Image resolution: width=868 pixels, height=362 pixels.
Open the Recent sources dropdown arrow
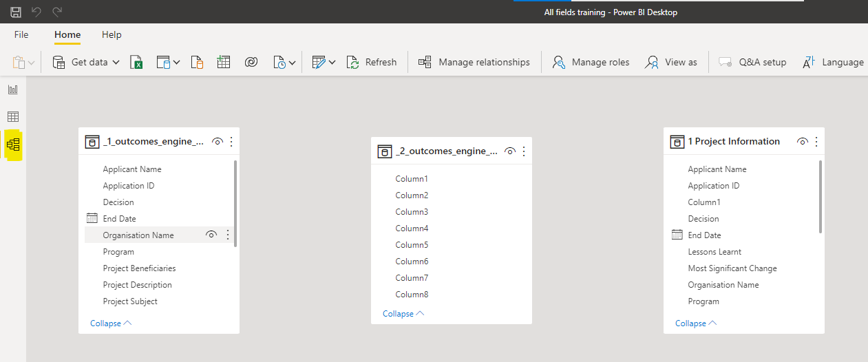pyautogui.click(x=293, y=63)
